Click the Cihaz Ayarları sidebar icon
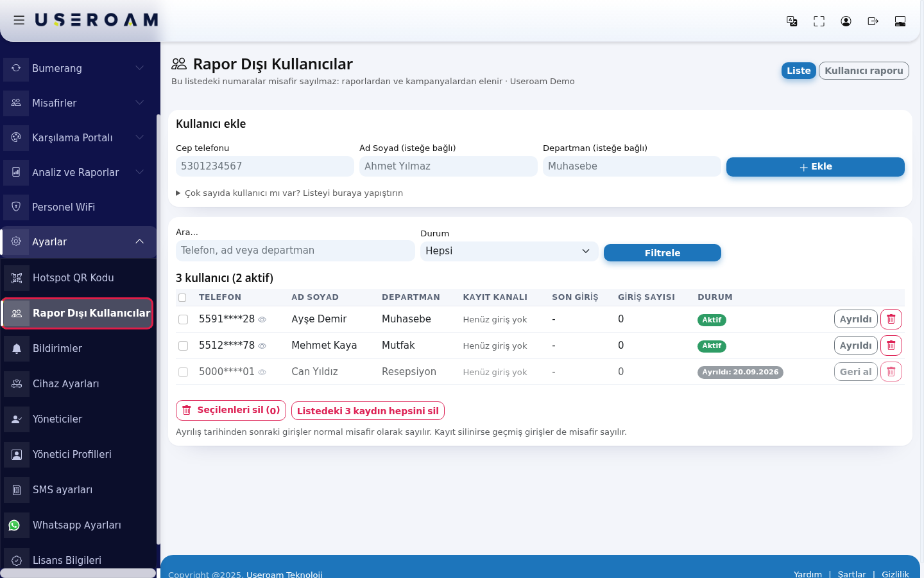This screenshot has height=578, width=924. pos(17,384)
